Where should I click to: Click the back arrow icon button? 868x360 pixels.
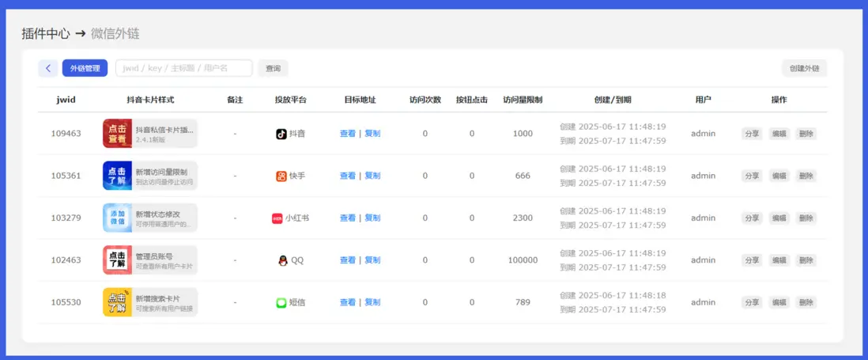point(48,68)
